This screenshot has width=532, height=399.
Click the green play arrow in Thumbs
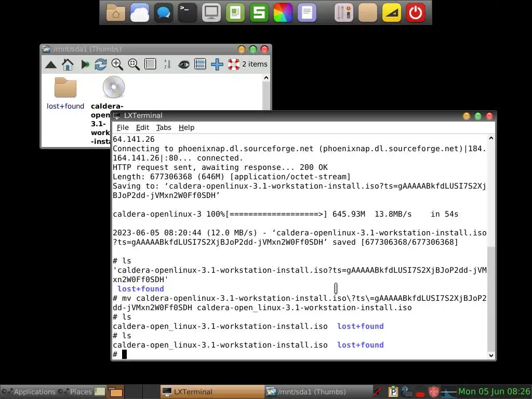click(x=85, y=64)
